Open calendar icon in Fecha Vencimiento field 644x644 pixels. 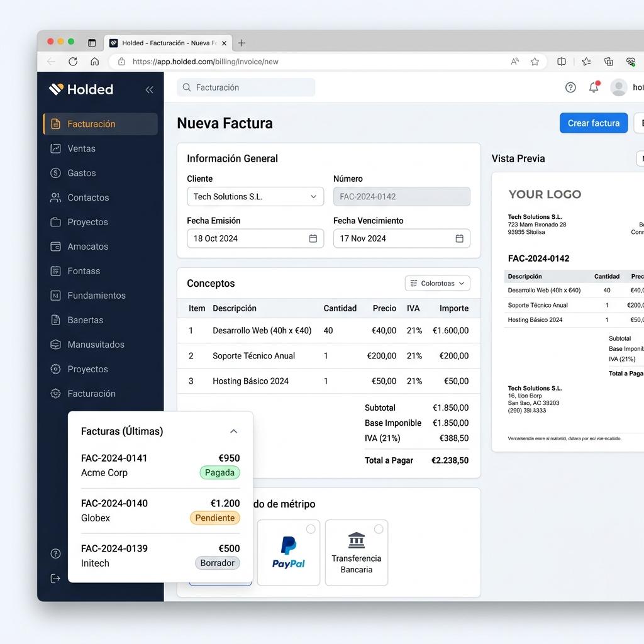(x=459, y=238)
